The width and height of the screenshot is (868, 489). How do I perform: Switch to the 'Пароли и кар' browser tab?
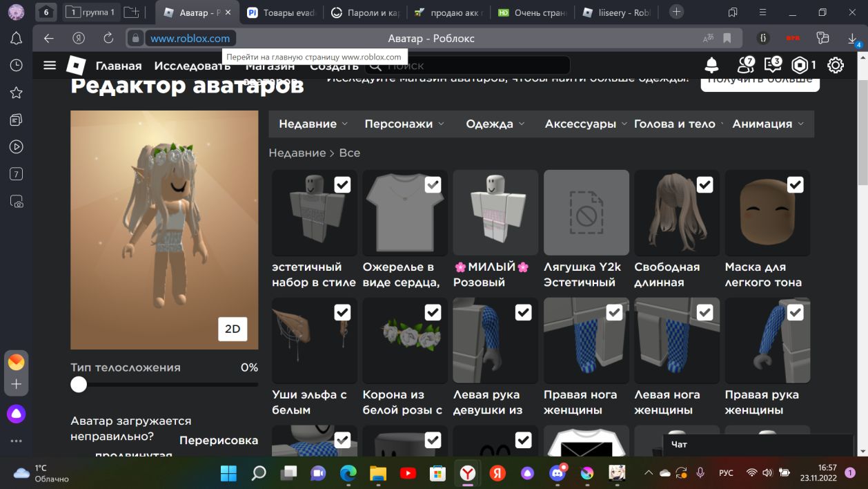coord(364,12)
